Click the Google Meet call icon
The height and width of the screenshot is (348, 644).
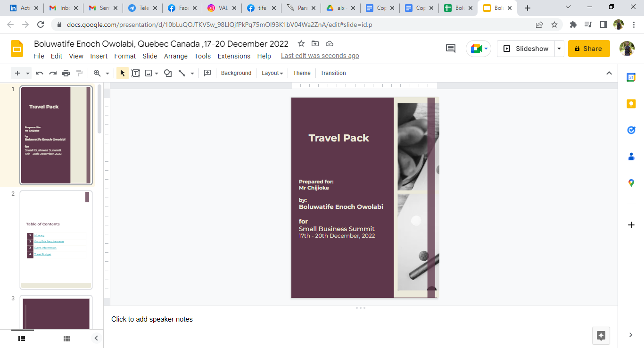(479, 49)
